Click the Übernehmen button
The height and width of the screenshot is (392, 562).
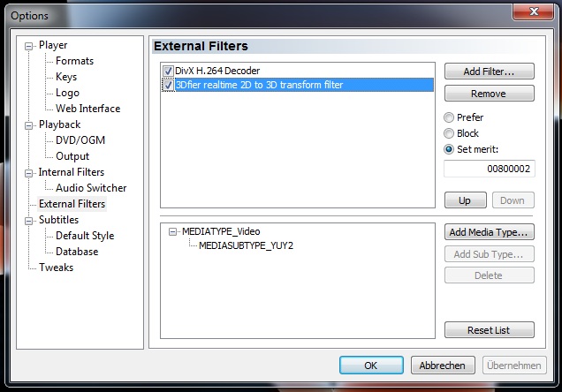[514, 366]
